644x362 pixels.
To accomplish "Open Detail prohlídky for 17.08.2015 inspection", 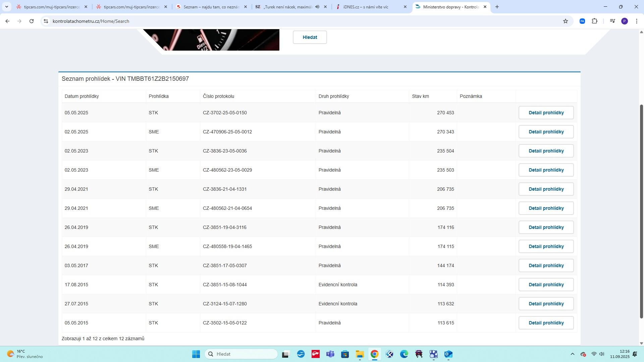I will (546, 285).
